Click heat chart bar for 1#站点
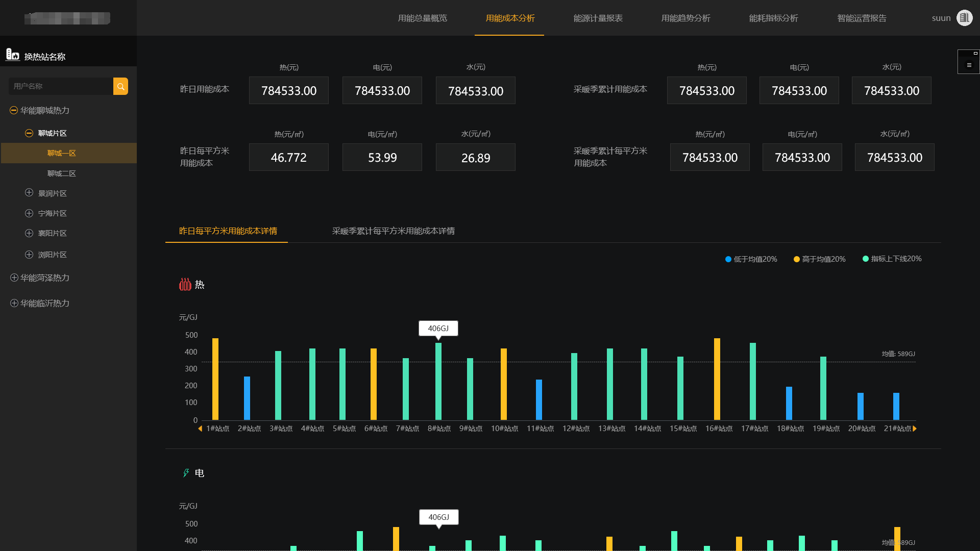This screenshot has width=980, height=551. tap(215, 379)
